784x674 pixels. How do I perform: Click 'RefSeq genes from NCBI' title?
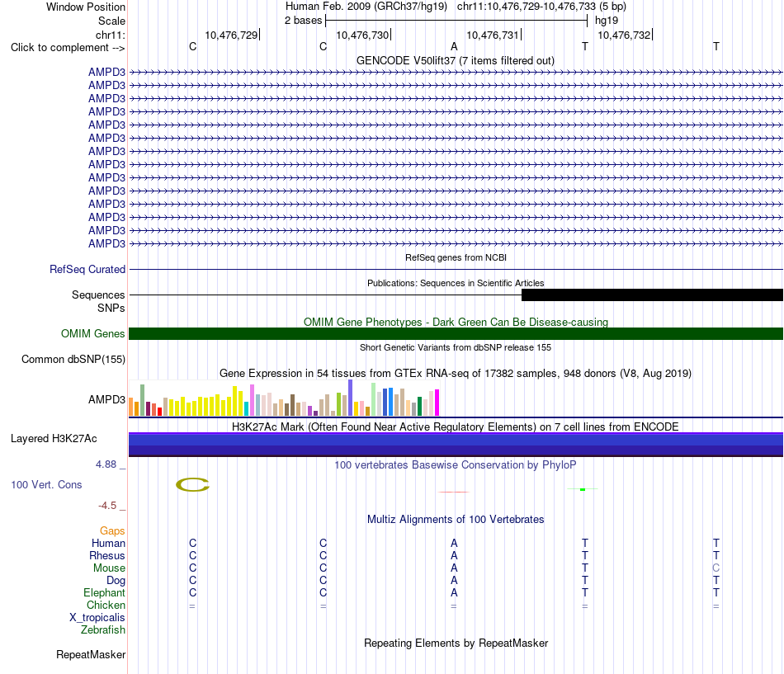pyautogui.click(x=456, y=257)
